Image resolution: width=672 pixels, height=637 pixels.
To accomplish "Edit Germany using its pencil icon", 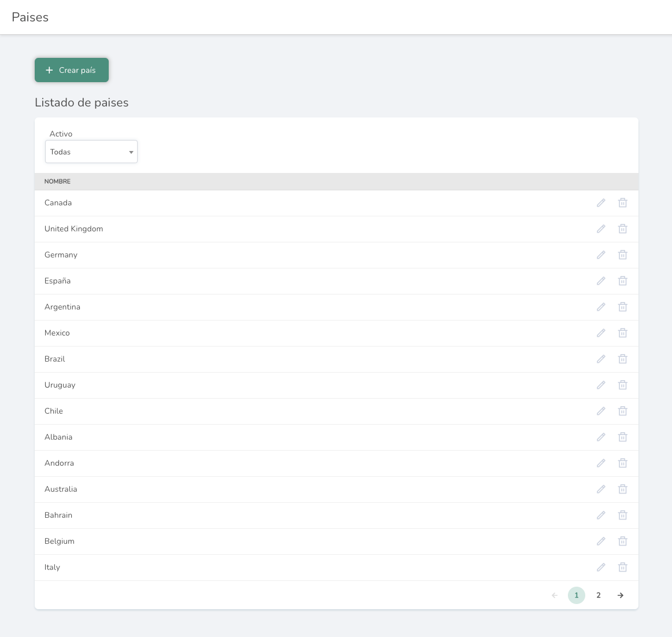I will click(601, 255).
